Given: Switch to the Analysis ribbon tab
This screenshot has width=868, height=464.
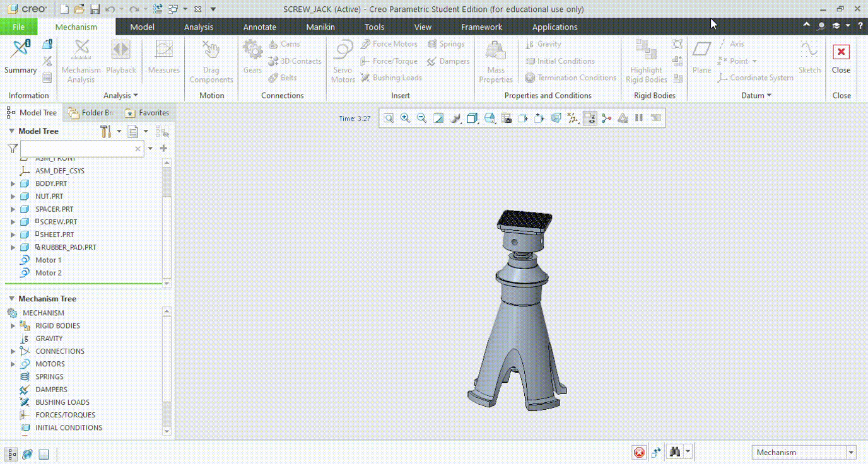Looking at the screenshot, I should coord(199,27).
